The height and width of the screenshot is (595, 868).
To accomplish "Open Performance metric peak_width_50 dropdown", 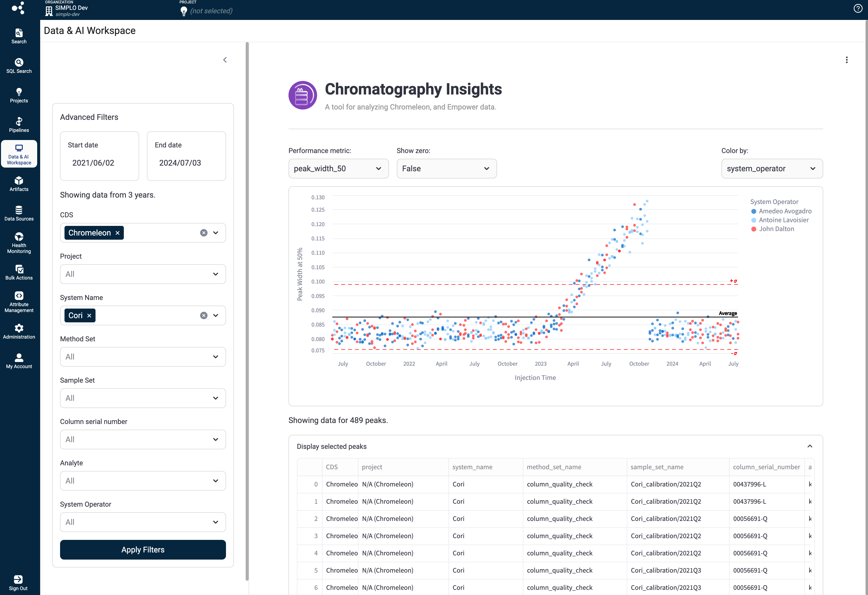I will [x=338, y=168].
